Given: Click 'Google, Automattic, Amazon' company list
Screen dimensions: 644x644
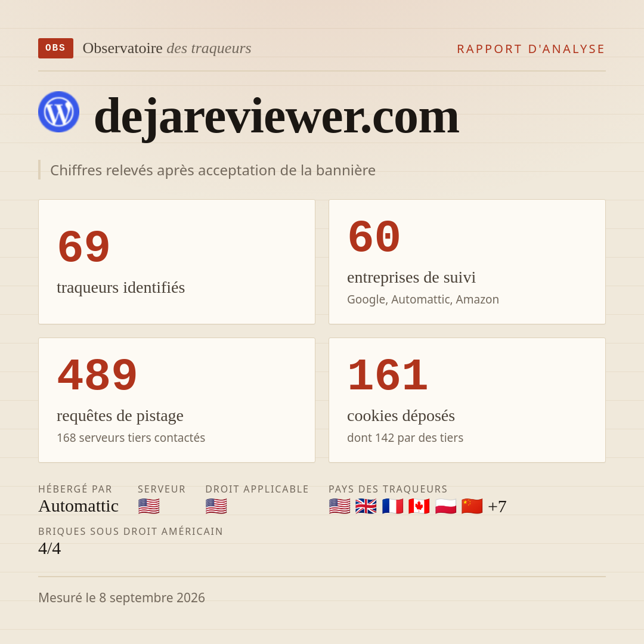Looking at the screenshot, I should [x=423, y=299].
